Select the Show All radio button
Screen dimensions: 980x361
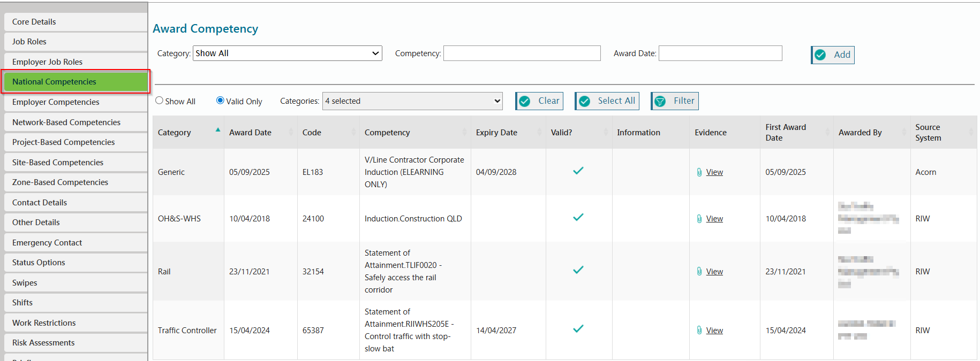coord(159,101)
